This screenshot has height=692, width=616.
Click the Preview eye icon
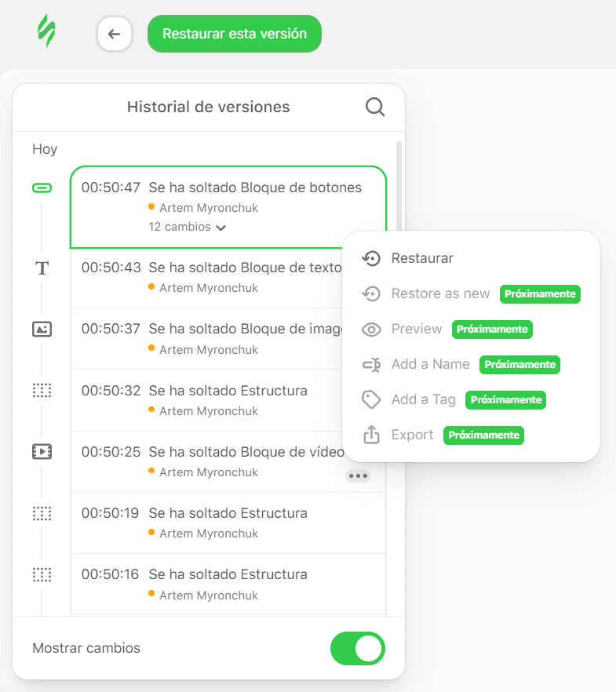pos(371,330)
